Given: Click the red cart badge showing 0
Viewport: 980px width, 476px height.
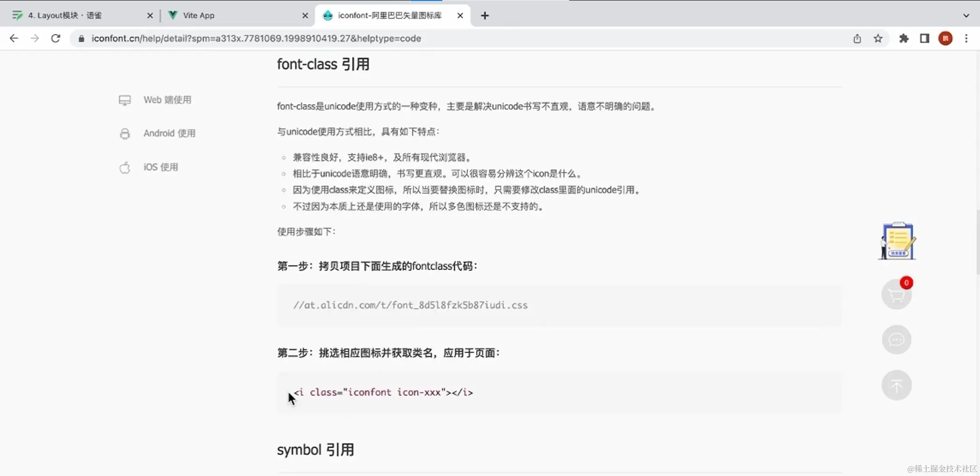Looking at the screenshot, I should click(906, 283).
